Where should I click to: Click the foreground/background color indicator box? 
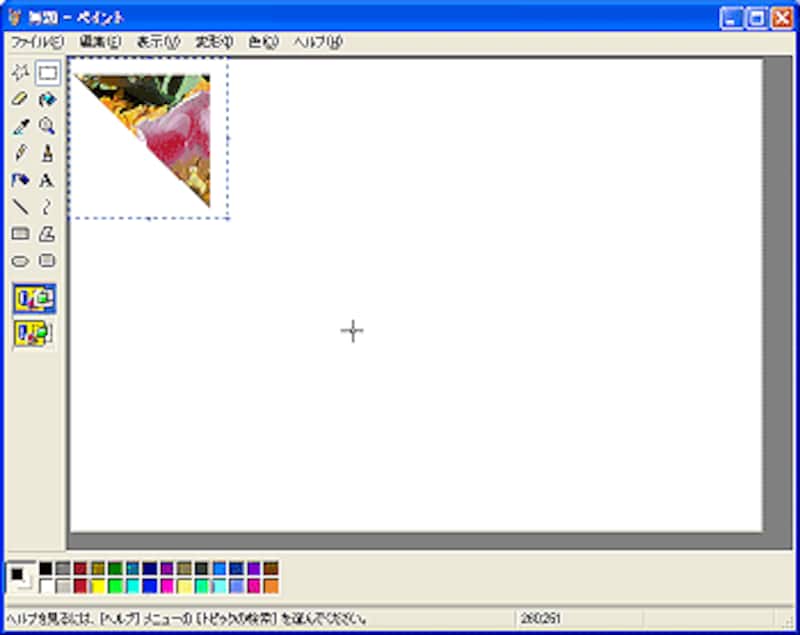coord(20,577)
